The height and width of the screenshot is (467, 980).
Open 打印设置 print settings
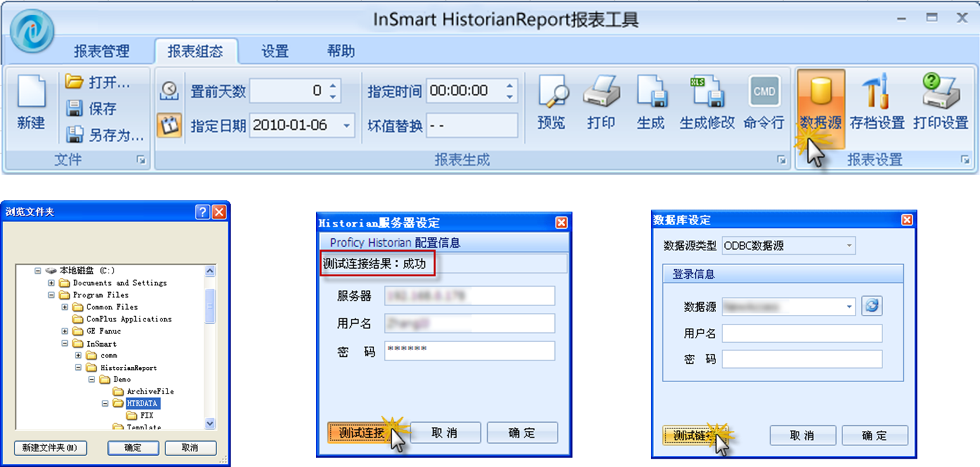(x=941, y=103)
